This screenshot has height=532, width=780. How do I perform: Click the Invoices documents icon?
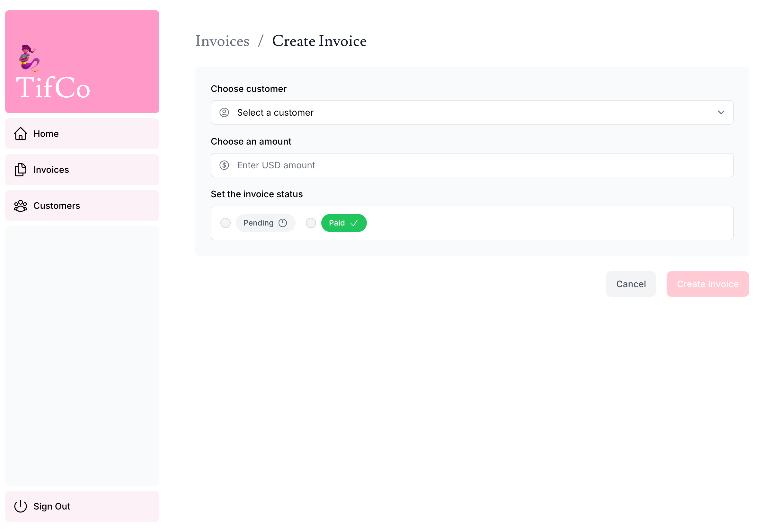click(21, 170)
